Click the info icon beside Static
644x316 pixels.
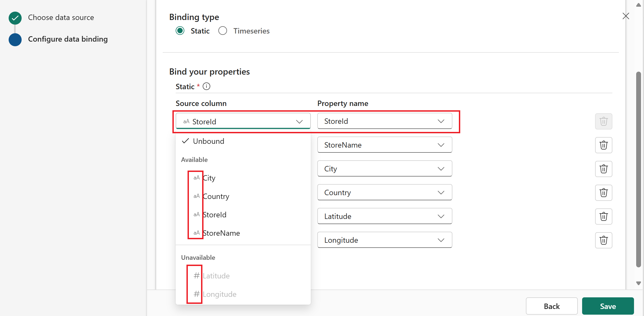click(x=206, y=86)
